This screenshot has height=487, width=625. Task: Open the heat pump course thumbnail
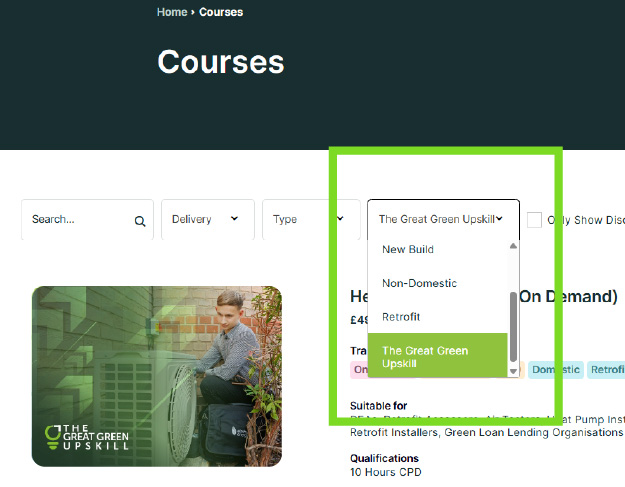click(157, 376)
